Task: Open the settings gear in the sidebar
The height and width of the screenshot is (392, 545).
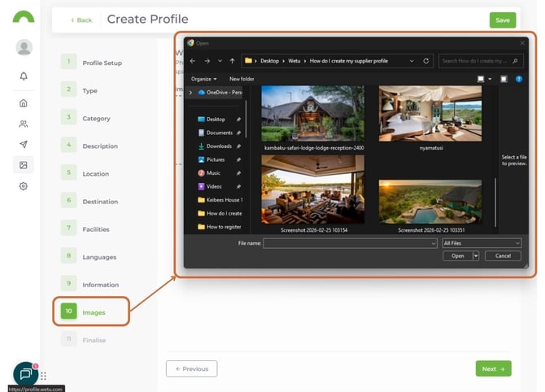Action: (x=24, y=186)
